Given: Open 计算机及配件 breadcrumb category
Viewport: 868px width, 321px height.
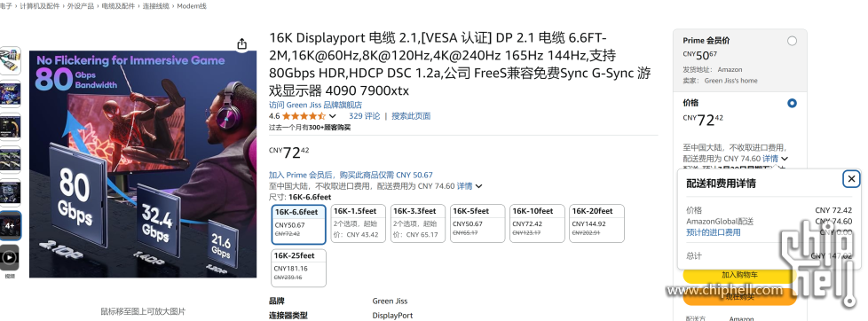Looking at the screenshot, I should 40,6.
